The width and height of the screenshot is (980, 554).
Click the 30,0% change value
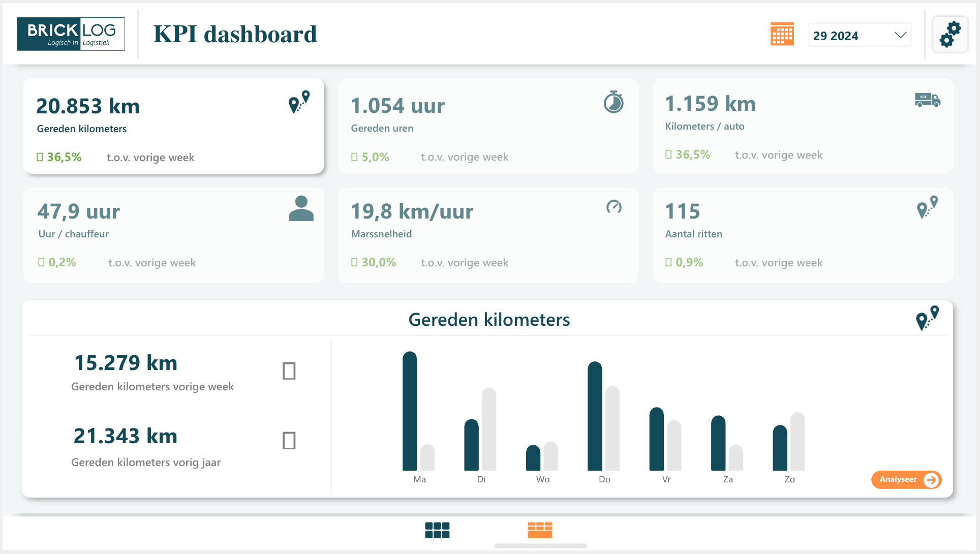[374, 262]
